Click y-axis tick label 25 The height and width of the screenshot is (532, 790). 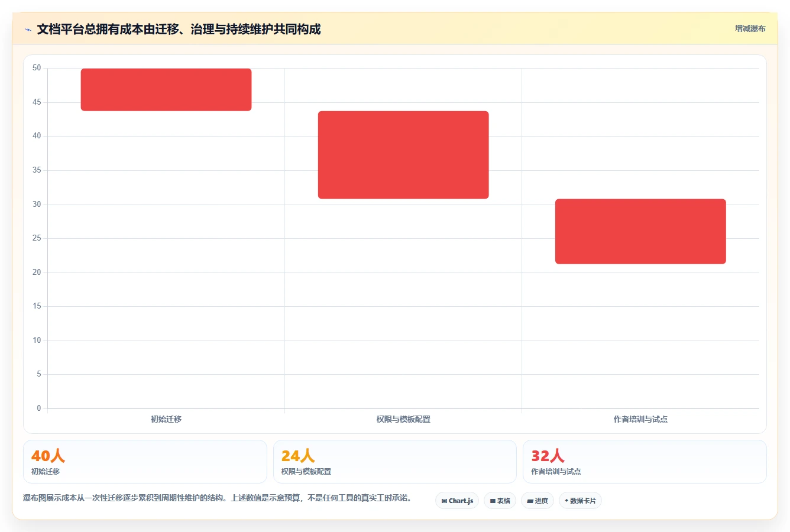pyautogui.click(x=37, y=238)
